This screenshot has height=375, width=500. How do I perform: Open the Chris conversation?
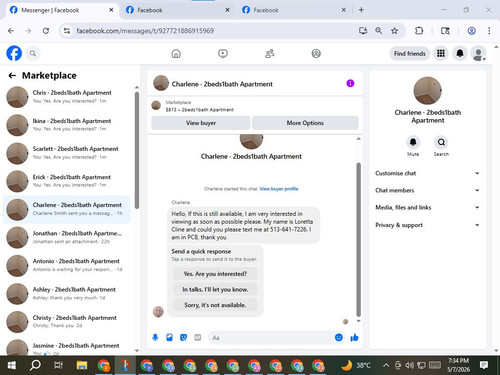point(67,97)
